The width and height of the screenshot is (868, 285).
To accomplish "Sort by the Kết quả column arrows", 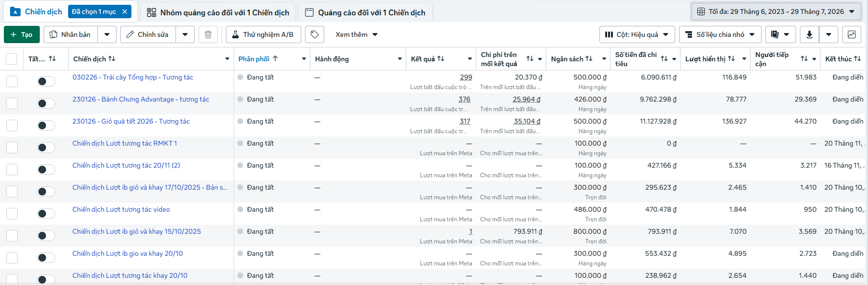I will pyautogui.click(x=441, y=59).
